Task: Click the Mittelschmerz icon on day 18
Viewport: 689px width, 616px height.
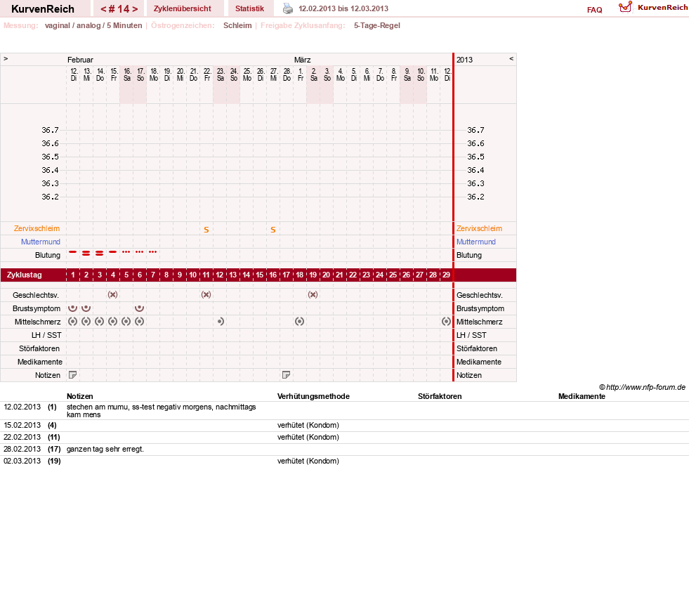Action: (x=299, y=321)
